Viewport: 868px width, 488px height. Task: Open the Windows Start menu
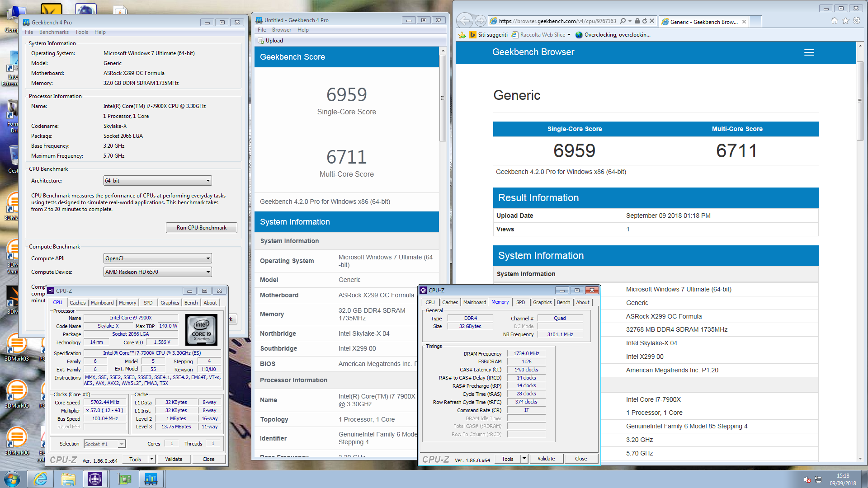click(12, 479)
